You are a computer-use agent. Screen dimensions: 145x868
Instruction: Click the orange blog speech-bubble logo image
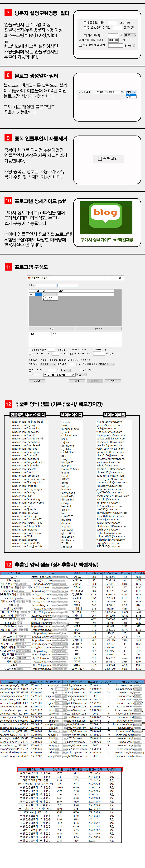(106, 216)
